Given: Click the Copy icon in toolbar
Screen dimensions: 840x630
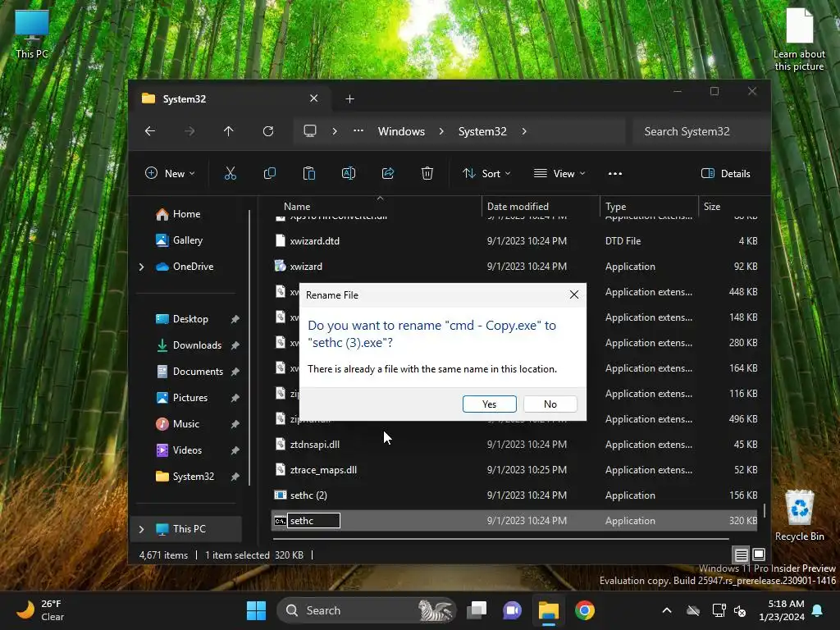Looking at the screenshot, I should click(269, 173).
